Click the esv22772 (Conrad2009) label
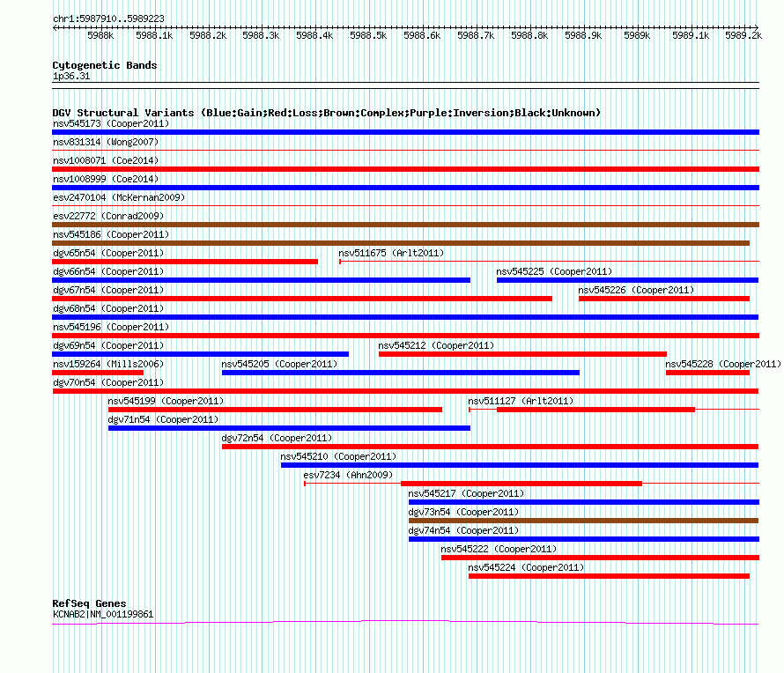Image resolution: width=784 pixels, height=673 pixels. coord(108,216)
